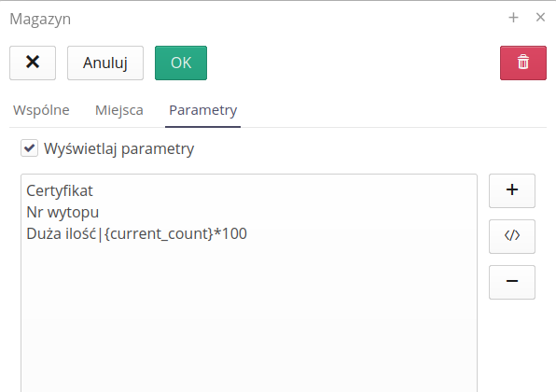Screen dimensions: 556x392
Task: Click the Wyświetlaj parametry label
Action: pyautogui.click(x=118, y=148)
